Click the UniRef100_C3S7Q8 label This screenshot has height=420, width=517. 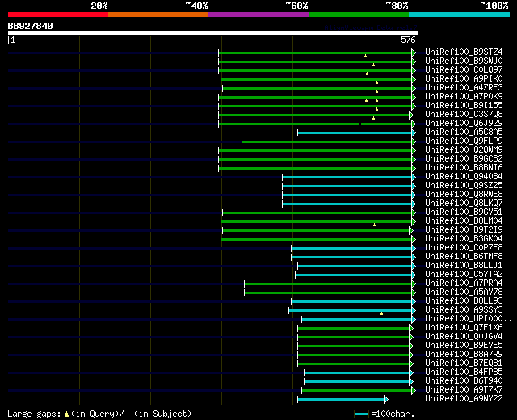point(464,115)
